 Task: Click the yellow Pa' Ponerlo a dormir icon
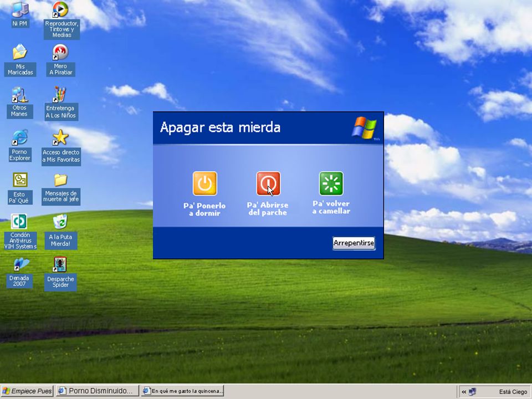(x=204, y=183)
